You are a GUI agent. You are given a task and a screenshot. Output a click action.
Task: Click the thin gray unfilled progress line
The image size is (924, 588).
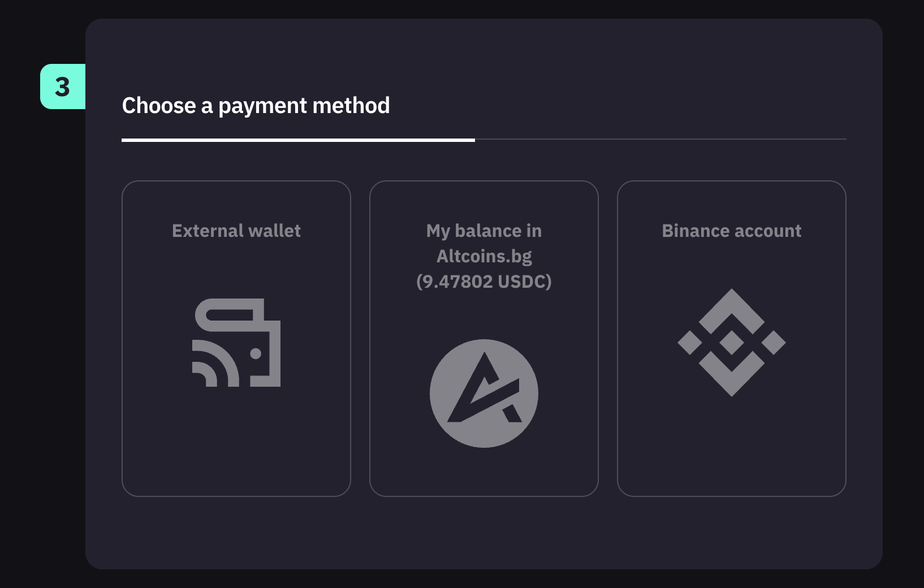pos(660,139)
